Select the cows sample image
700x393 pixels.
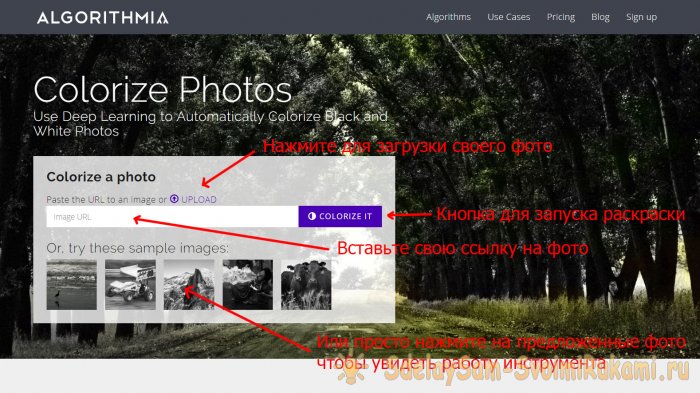(x=306, y=285)
